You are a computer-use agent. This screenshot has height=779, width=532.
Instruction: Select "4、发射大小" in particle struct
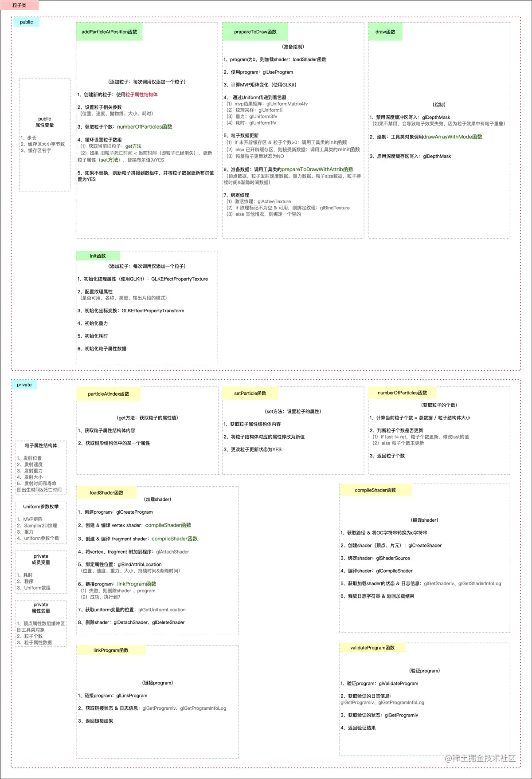click(30, 477)
